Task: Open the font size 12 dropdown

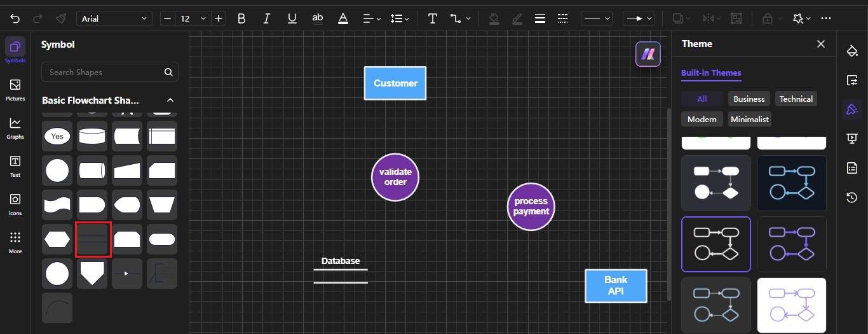Action: coord(193,18)
